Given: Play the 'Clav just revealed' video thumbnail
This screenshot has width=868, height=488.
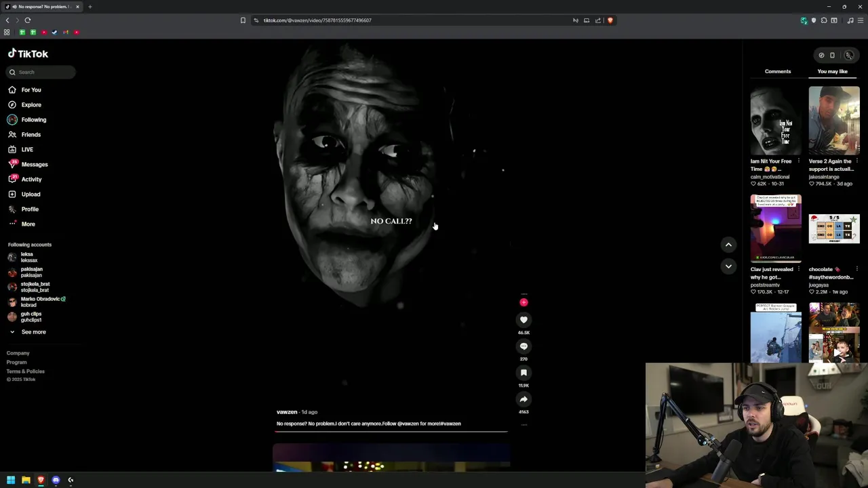Looking at the screenshot, I should (x=776, y=228).
